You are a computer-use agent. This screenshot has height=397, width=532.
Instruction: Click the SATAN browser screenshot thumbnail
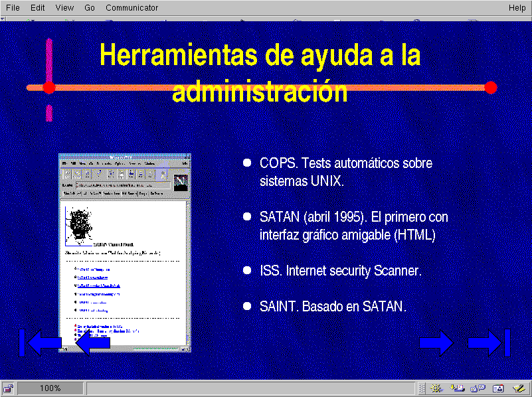tap(125, 253)
